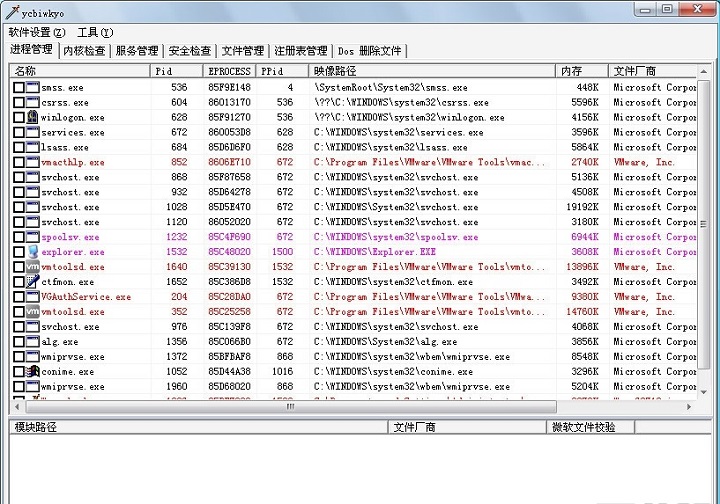Sort by the 映像路径 column header

click(x=432, y=71)
